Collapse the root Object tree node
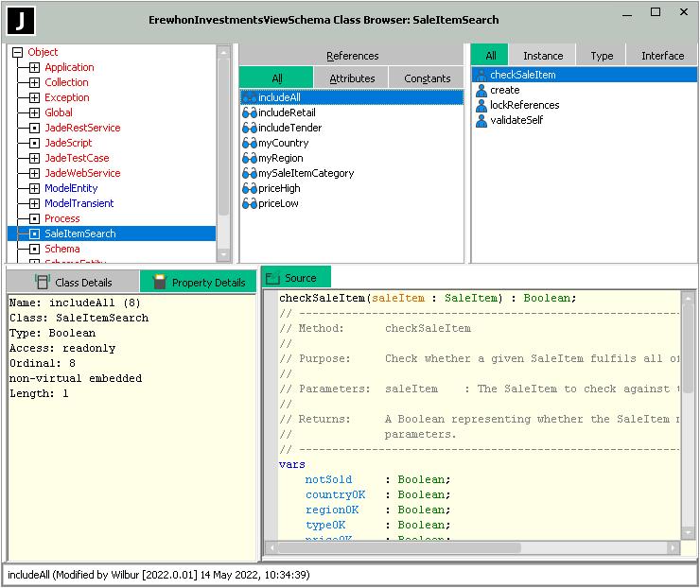700x588 pixels. tap(17, 52)
